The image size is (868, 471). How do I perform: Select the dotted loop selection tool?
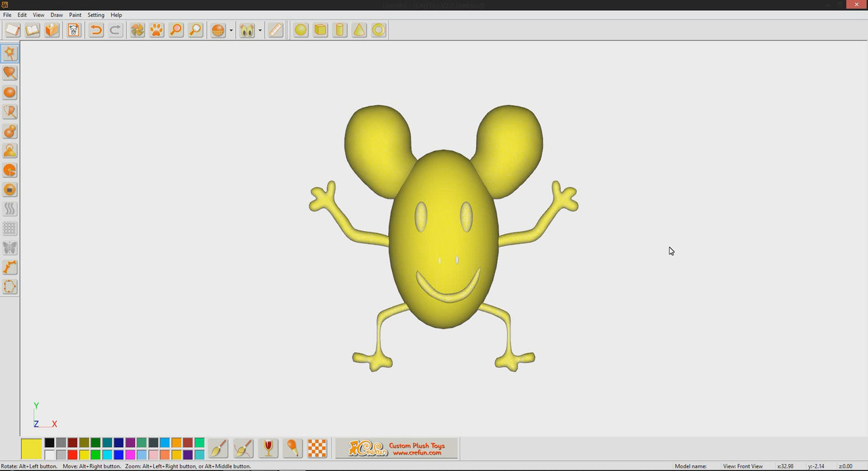[10, 287]
